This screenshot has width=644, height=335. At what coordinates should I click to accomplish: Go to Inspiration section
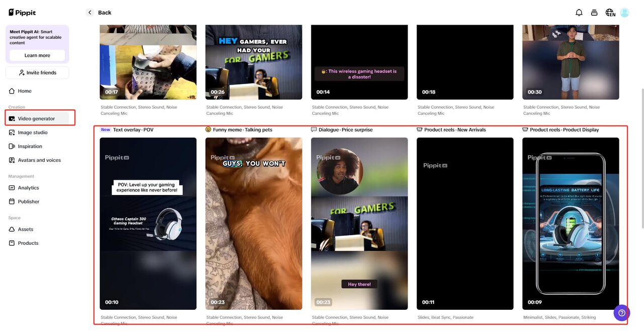[x=30, y=147]
